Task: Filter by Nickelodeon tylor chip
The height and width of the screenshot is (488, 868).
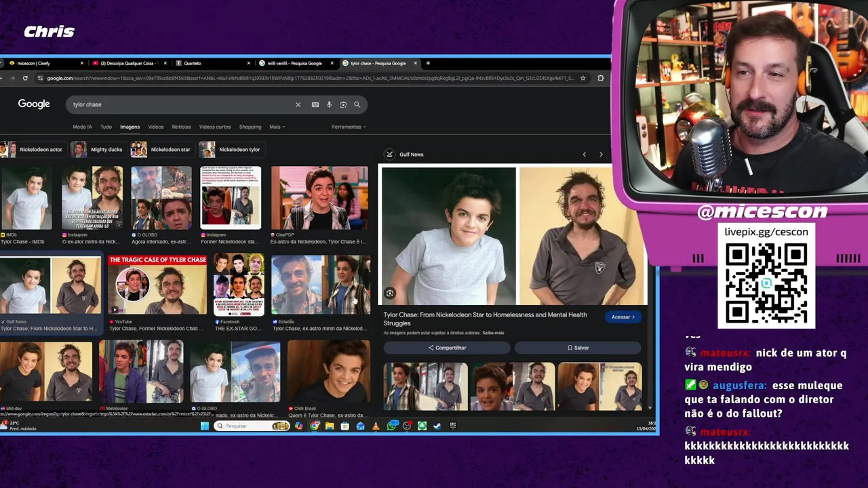Action: coord(231,149)
